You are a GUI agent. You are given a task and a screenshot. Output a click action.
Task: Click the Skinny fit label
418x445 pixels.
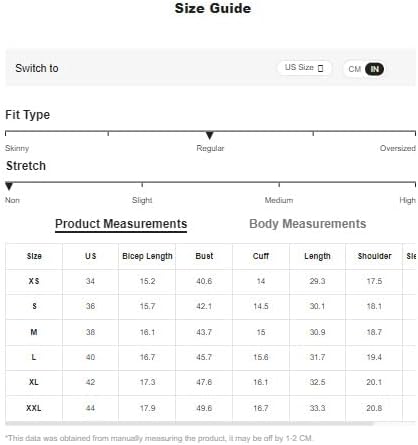click(17, 148)
